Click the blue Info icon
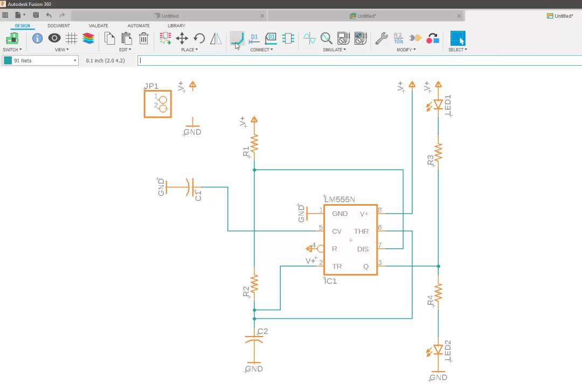This screenshot has height=392, width=582. (x=38, y=38)
